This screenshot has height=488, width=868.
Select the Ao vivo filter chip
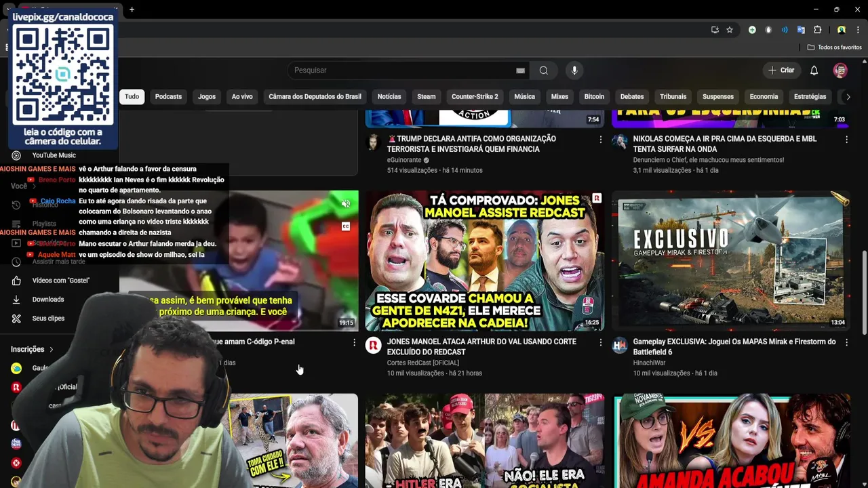(242, 97)
